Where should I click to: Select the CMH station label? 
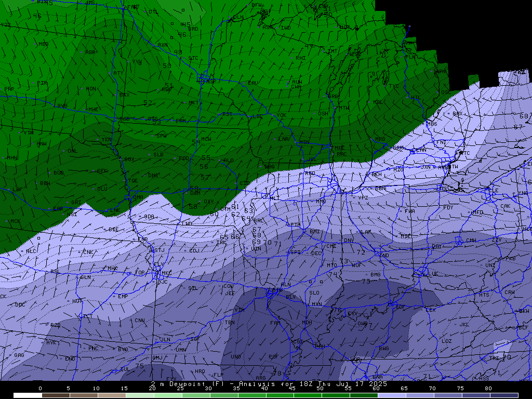click(471, 240)
